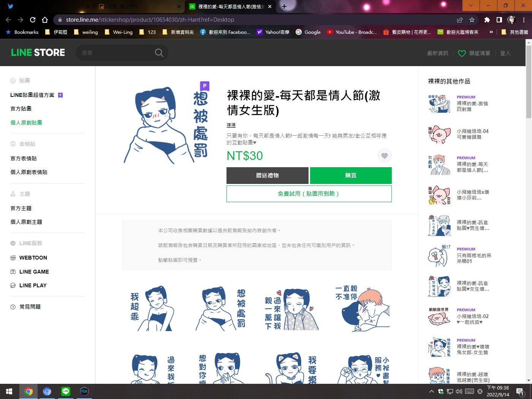This screenshot has width=532, height=399.
Task: Click the browser back arrow
Action: point(8,20)
